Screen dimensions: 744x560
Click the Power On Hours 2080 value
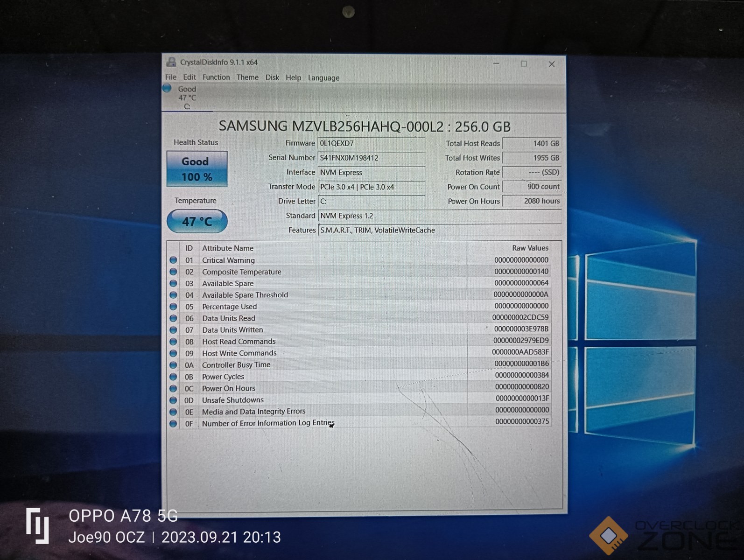pyautogui.click(x=532, y=201)
